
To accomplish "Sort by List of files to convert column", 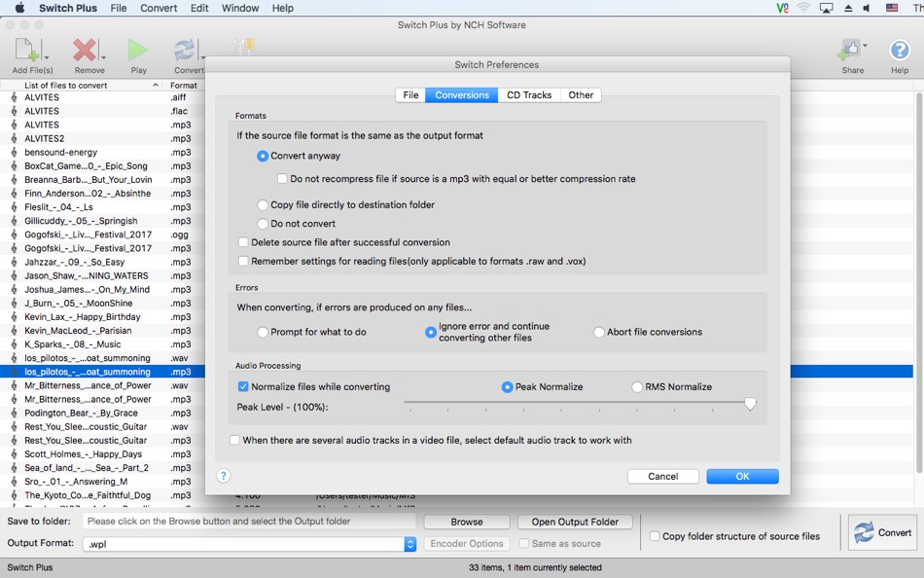I will pyautogui.click(x=83, y=85).
